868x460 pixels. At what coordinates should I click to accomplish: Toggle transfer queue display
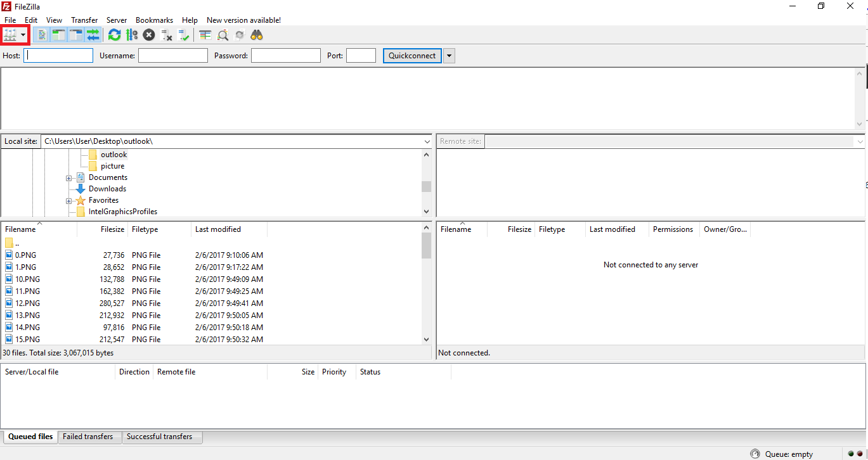93,35
